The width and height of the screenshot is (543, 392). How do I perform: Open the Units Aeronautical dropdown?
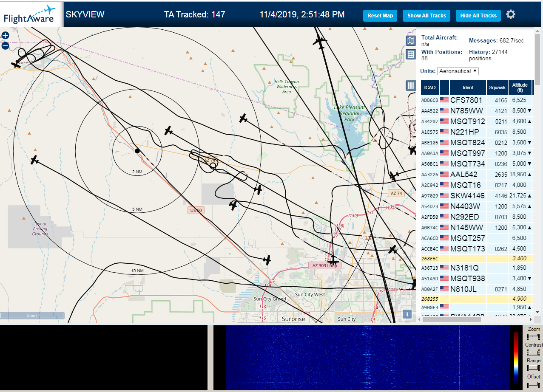pos(458,71)
